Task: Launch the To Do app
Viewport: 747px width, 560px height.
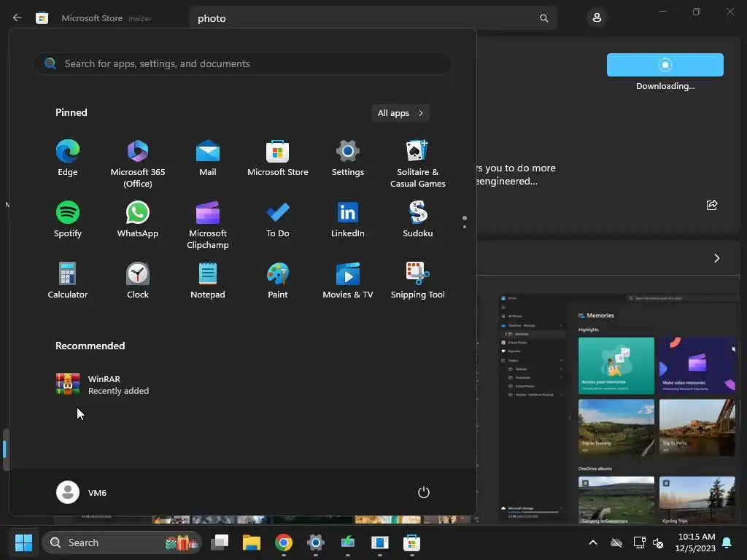Action: (278, 219)
